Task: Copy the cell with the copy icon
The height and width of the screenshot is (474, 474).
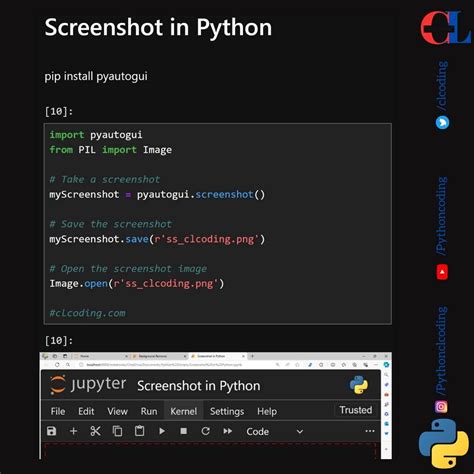Action: 117,431
